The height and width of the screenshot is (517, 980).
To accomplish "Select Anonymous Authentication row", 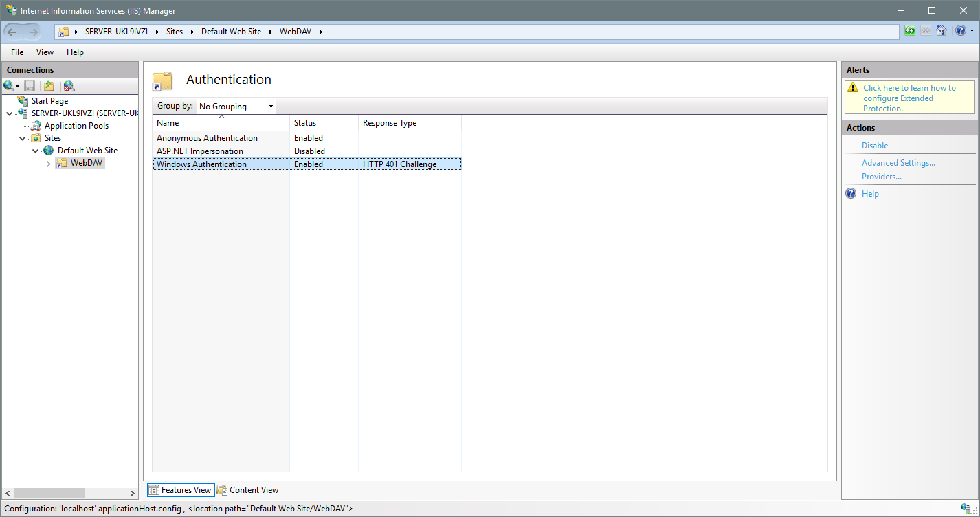I will (x=207, y=138).
